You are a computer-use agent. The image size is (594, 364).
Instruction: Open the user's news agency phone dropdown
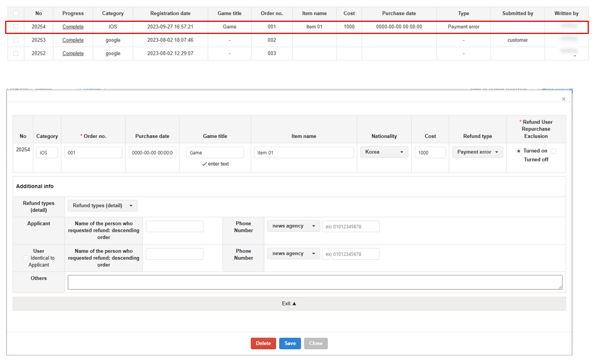[x=293, y=254]
